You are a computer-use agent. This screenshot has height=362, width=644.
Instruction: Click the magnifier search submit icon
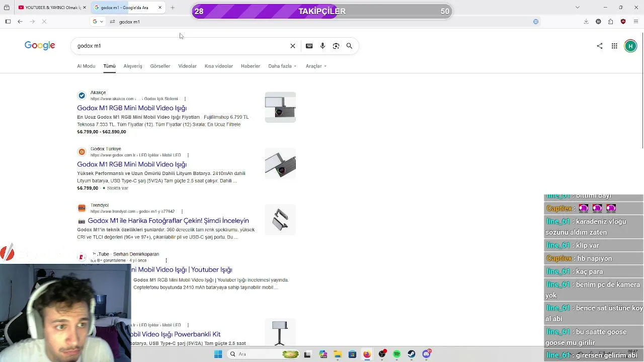coord(349,46)
